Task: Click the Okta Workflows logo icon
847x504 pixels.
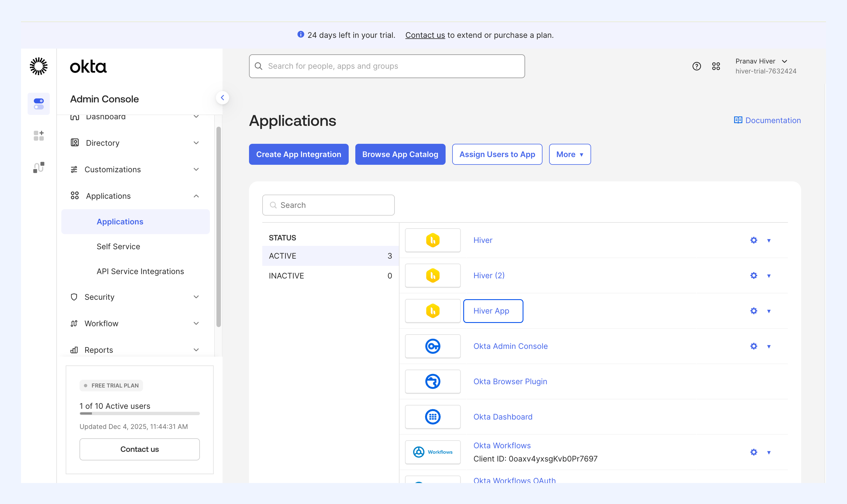Action: click(433, 452)
